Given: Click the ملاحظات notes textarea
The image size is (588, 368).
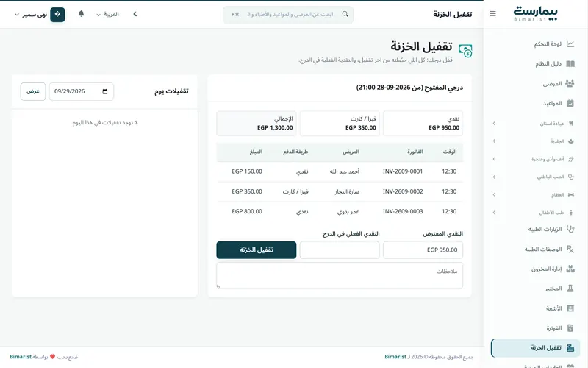Looking at the screenshot, I should tap(340, 275).
